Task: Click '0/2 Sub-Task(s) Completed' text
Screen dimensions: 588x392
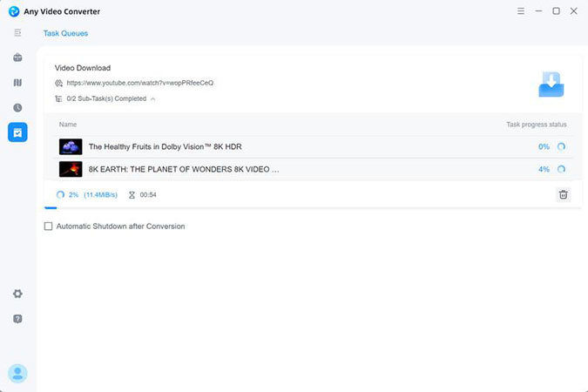Action: [106, 98]
